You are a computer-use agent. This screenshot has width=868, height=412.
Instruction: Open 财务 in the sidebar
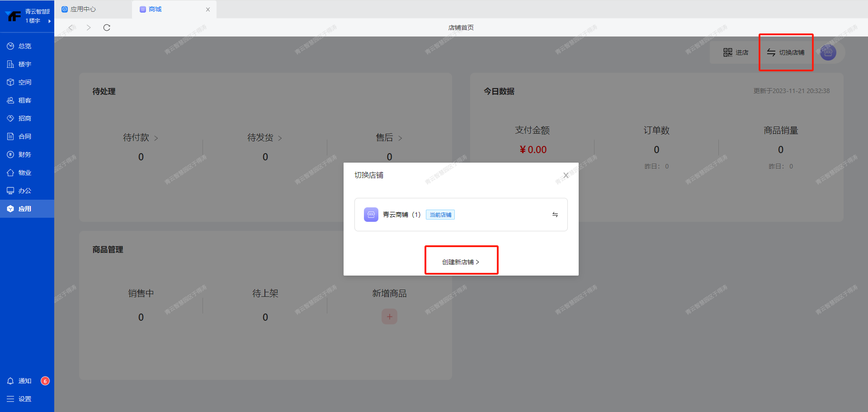pos(25,154)
